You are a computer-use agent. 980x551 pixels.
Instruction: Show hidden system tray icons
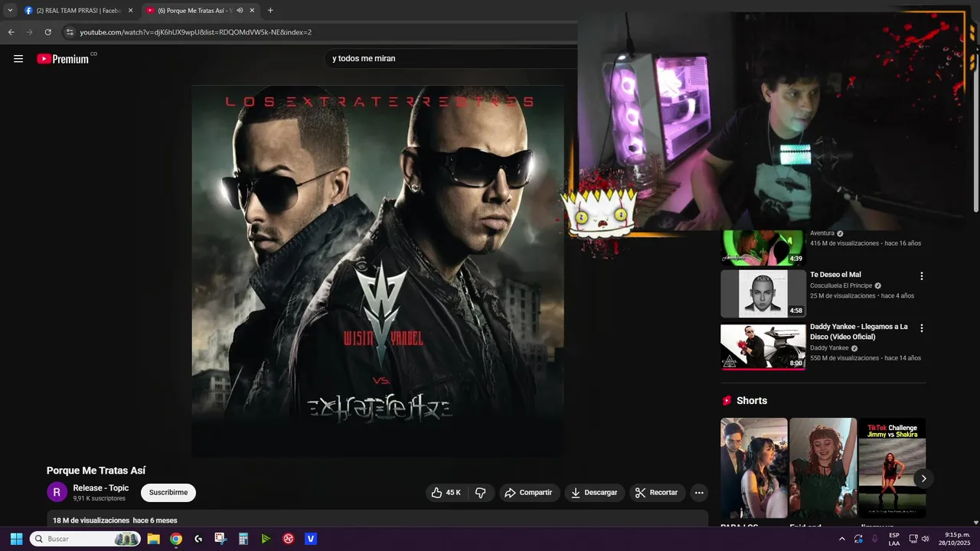[x=842, y=539]
